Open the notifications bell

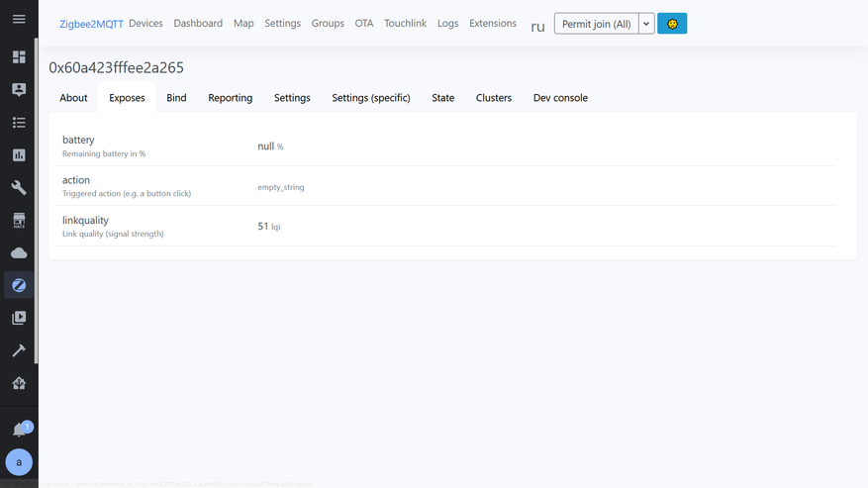[x=19, y=430]
